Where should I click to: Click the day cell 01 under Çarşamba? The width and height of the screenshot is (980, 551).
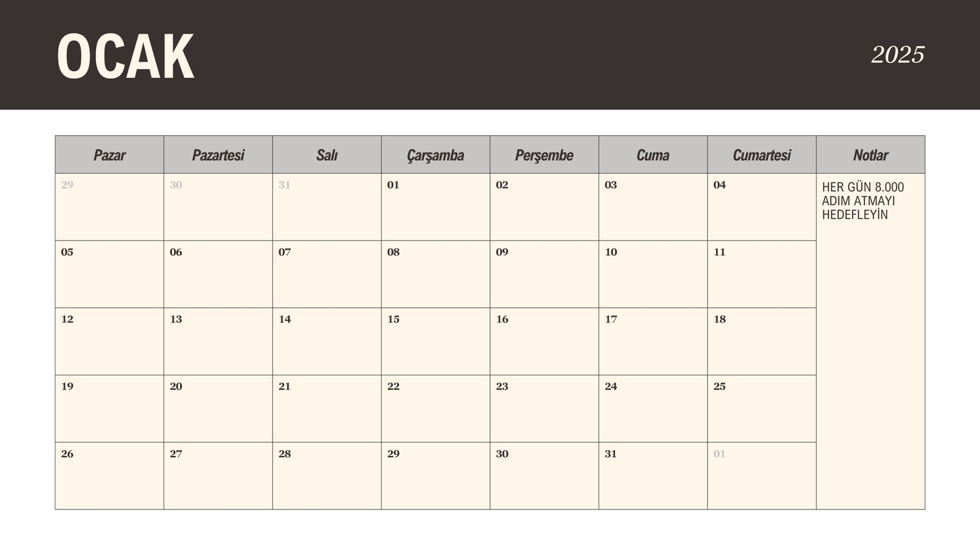[435, 207]
